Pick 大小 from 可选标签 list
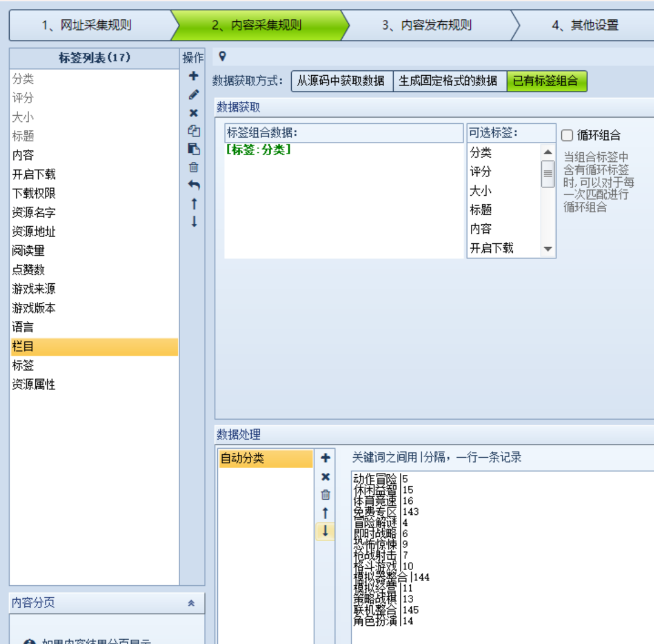Screen dimensions: 654x644 [x=504, y=191]
